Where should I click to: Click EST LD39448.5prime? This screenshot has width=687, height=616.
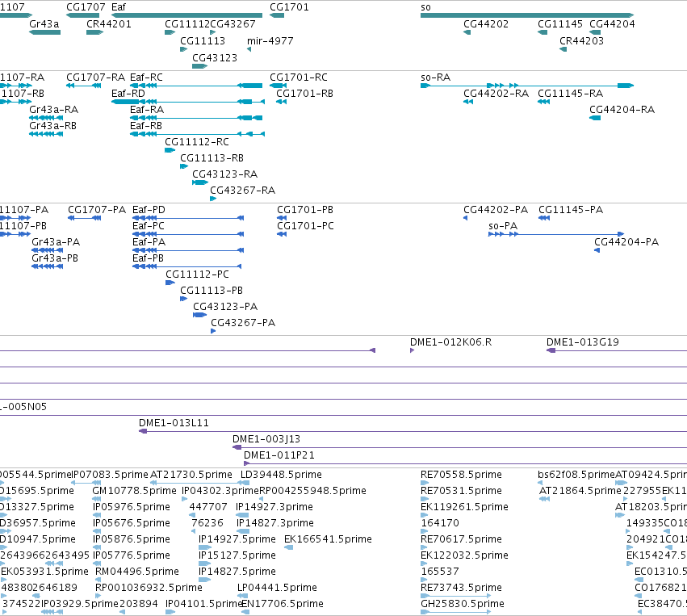pyautogui.click(x=281, y=475)
